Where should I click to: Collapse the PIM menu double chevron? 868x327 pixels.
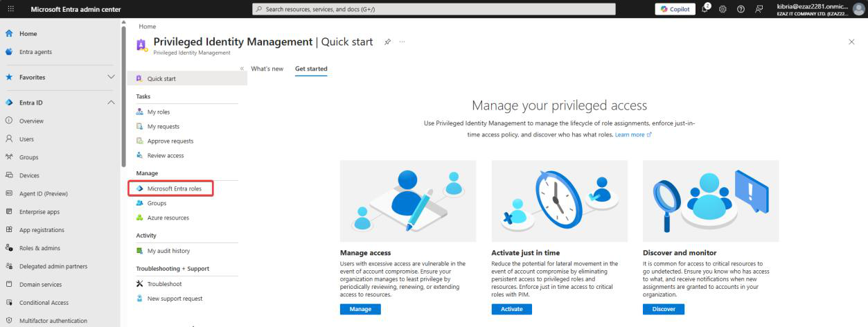[242, 69]
